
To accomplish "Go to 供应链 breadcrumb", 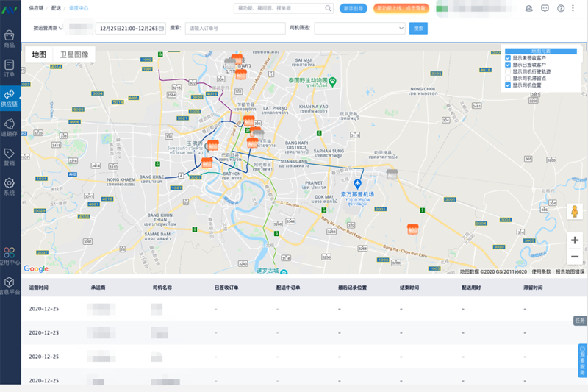I will (36, 8).
